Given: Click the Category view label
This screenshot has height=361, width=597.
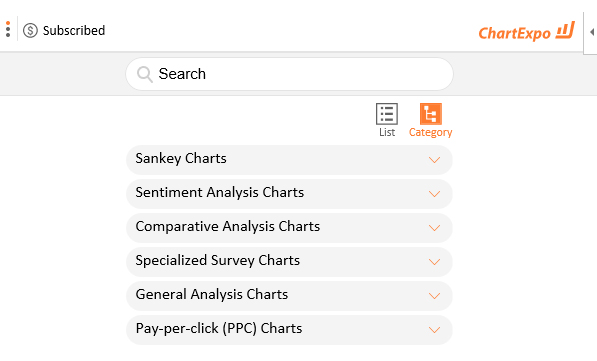Looking at the screenshot, I should (431, 133).
